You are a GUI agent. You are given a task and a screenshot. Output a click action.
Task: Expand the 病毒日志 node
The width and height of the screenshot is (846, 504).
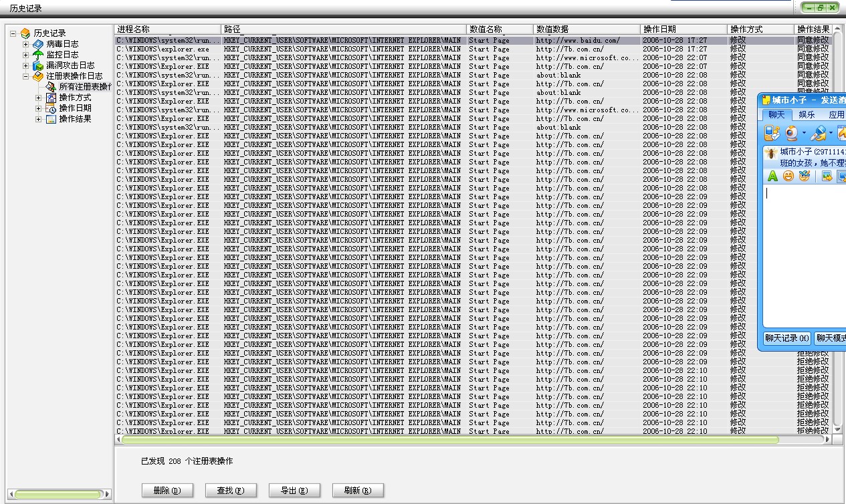[x=26, y=44]
